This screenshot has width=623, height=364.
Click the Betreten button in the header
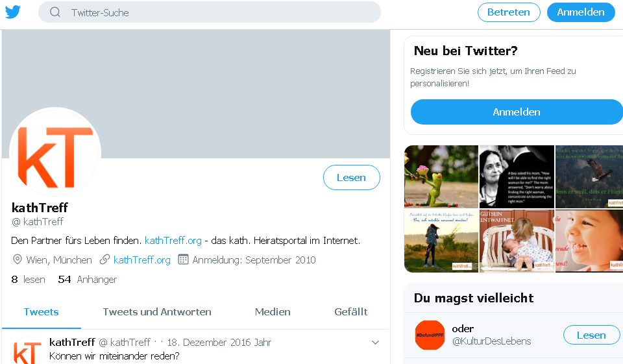pos(509,12)
